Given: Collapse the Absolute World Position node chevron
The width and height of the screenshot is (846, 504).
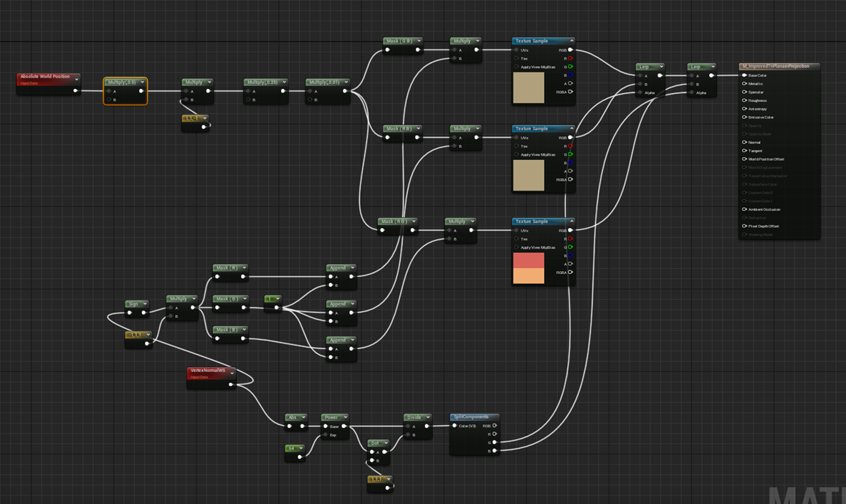Looking at the screenshot, I should click(77, 80).
